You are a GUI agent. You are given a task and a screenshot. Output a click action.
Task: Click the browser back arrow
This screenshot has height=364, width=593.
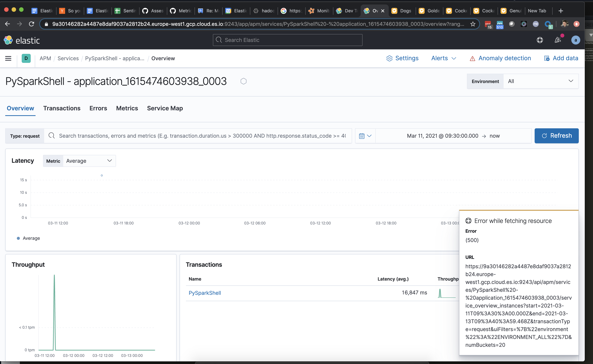coord(7,24)
